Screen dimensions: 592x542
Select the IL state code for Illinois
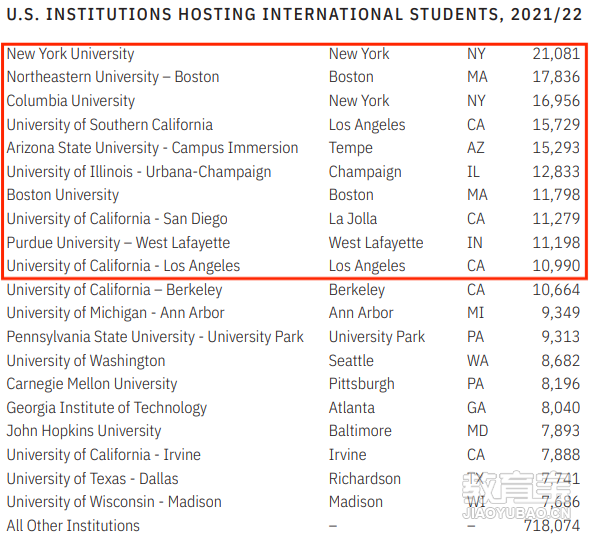(x=473, y=172)
